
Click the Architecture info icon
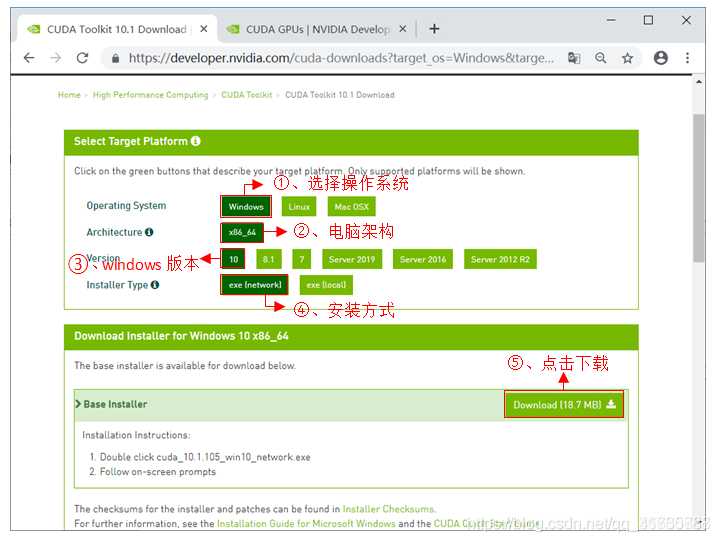coord(149,232)
